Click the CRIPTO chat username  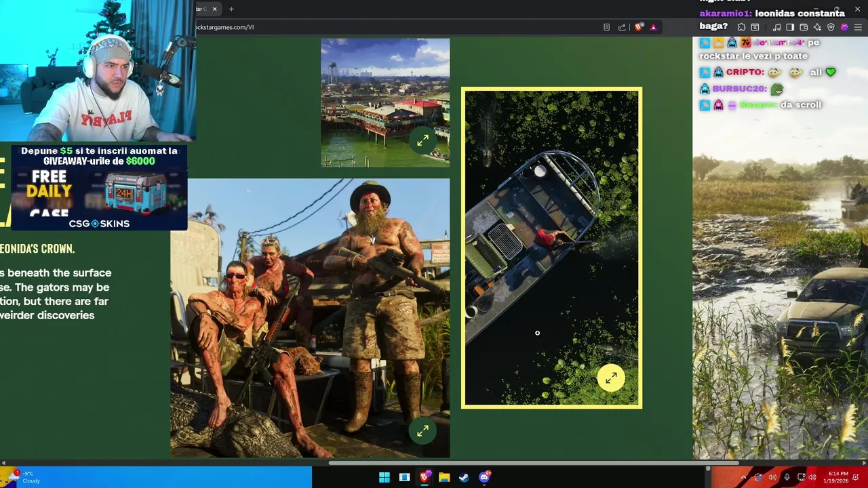click(745, 72)
